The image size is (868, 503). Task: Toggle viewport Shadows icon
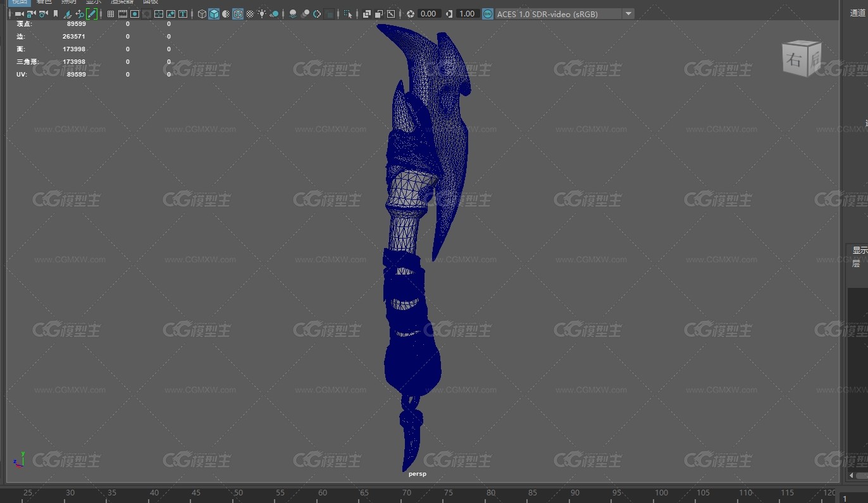(x=274, y=13)
